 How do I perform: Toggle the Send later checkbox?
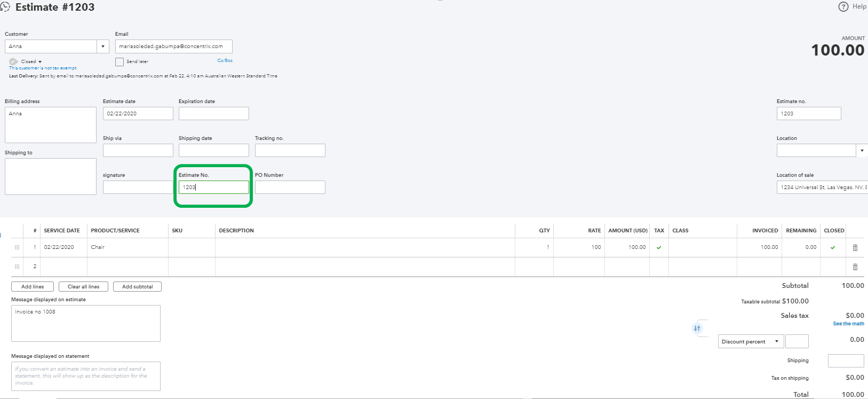(x=120, y=62)
